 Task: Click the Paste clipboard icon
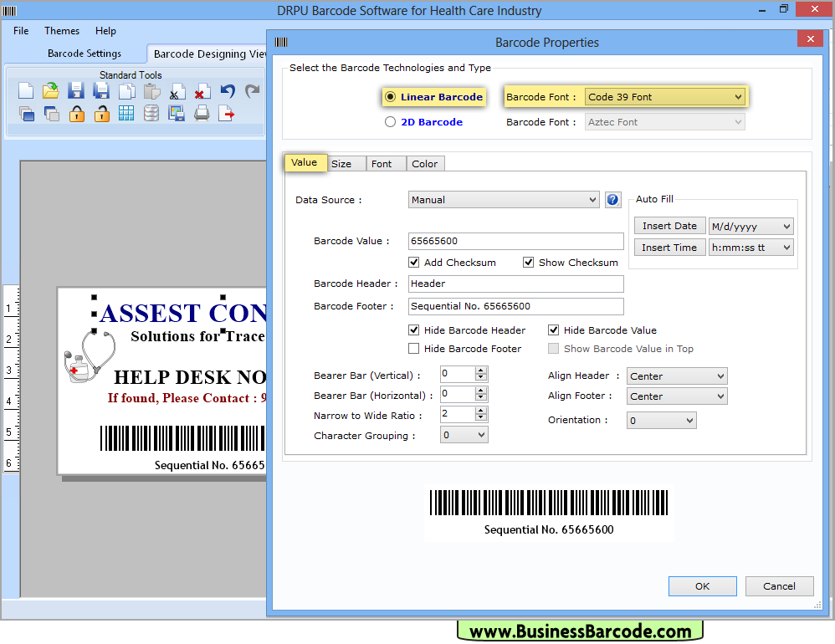point(151,91)
